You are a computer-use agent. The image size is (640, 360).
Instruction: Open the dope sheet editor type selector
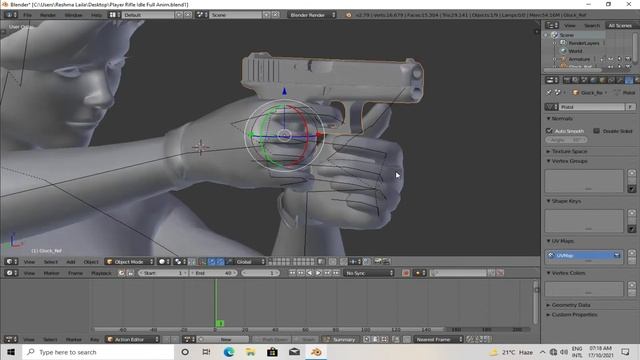coord(11,340)
